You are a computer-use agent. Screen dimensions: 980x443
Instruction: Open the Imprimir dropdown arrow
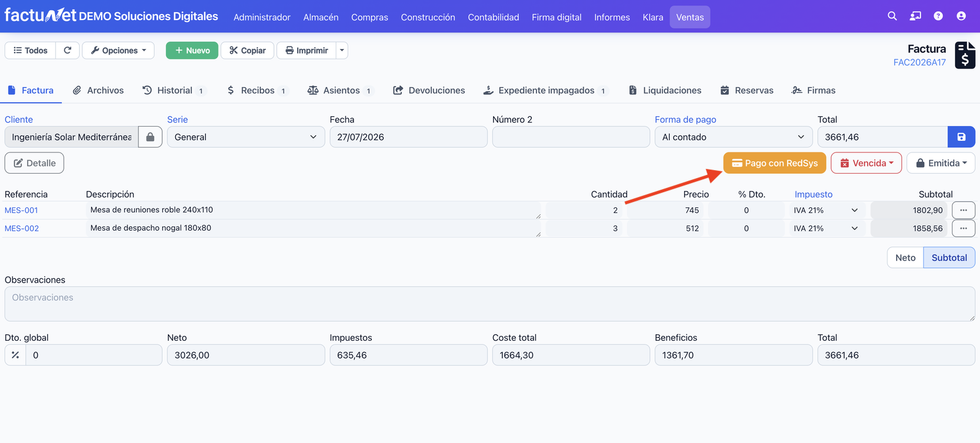(342, 50)
